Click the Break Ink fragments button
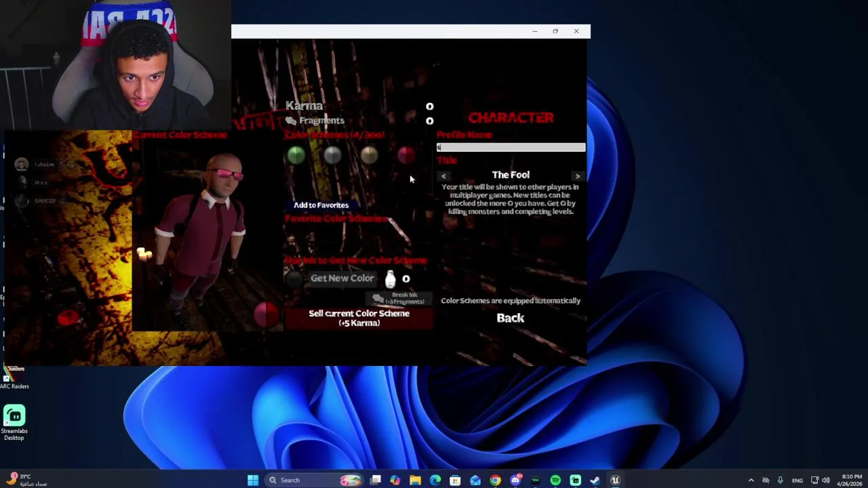Screen dimensions: 868x488 point(399,298)
